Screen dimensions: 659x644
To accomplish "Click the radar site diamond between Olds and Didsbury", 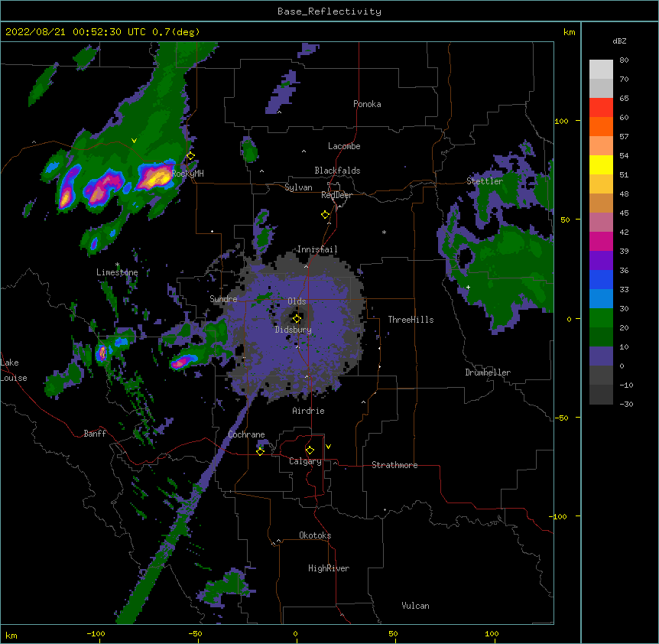I will point(297,318).
